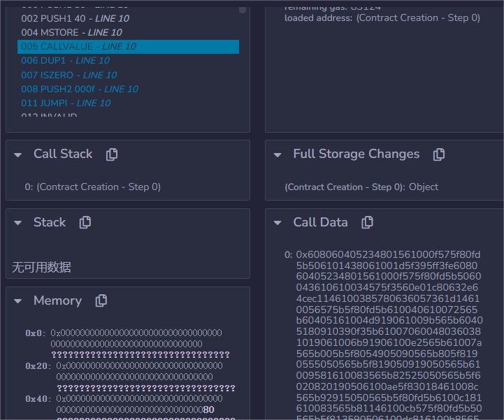
Task: Click the storage changes Object entry
Action: click(424, 187)
